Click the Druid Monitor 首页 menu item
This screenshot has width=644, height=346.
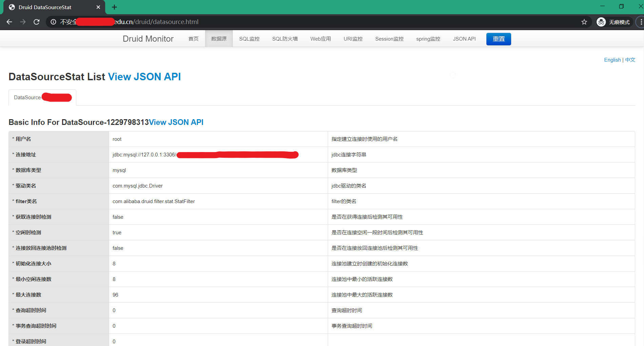click(194, 39)
